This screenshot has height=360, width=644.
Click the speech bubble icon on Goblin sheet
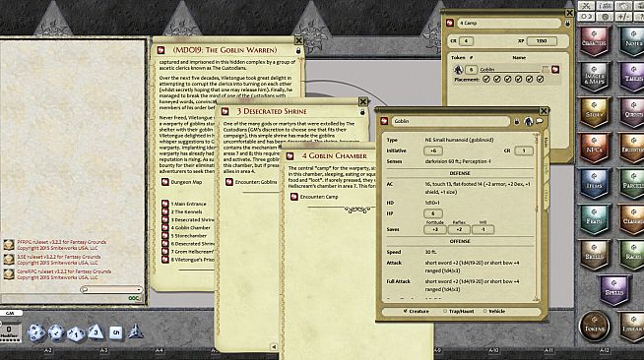click(540, 121)
